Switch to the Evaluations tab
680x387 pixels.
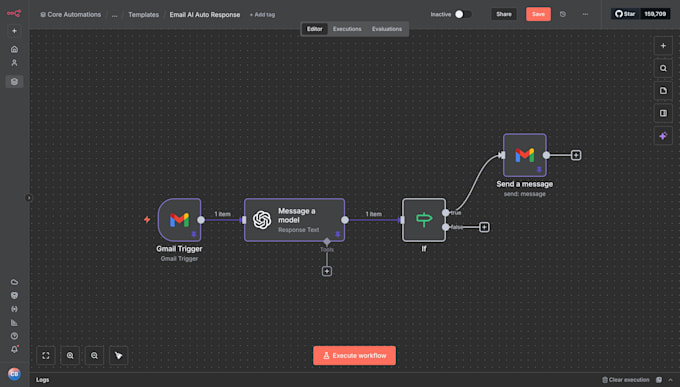coord(387,29)
